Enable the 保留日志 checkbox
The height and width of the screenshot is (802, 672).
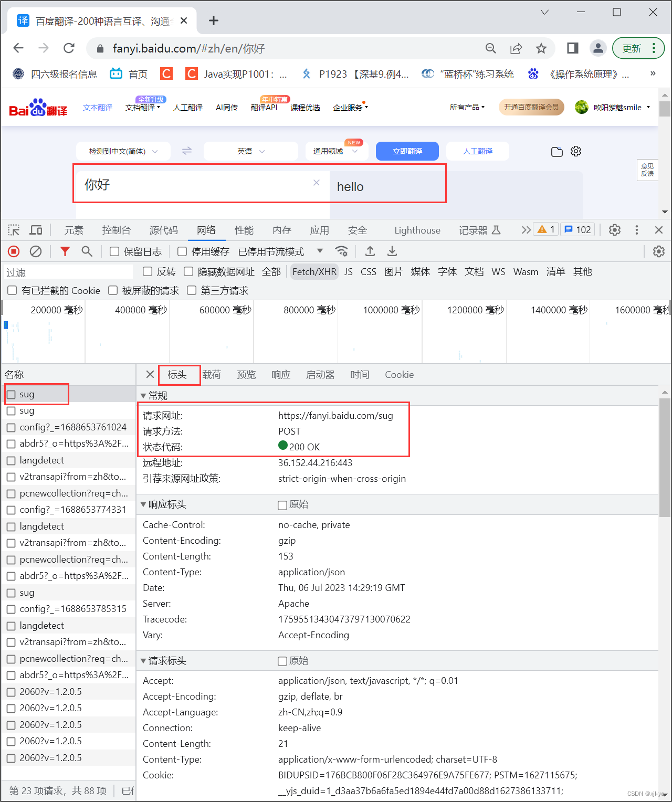(x=114, y=251)
